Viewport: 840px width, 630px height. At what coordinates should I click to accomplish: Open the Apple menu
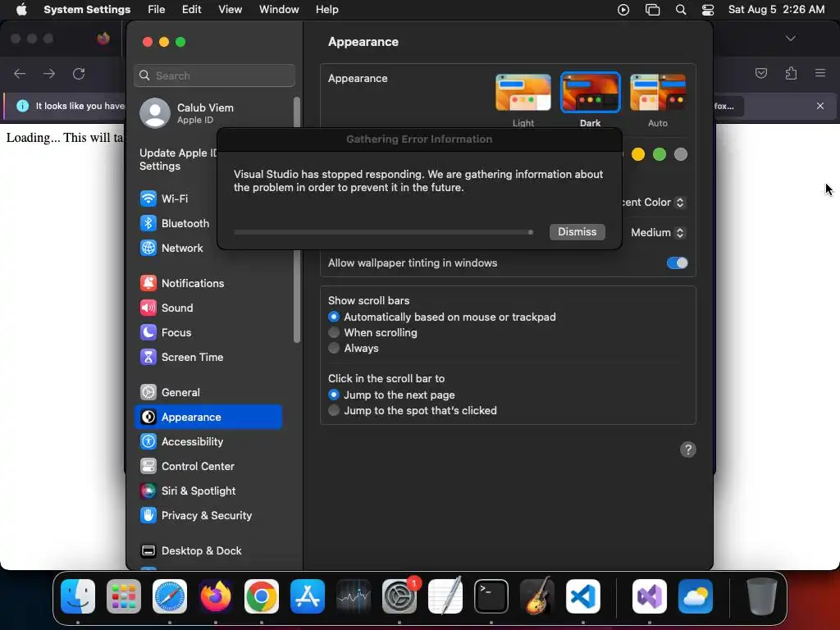tap(21, 10)
